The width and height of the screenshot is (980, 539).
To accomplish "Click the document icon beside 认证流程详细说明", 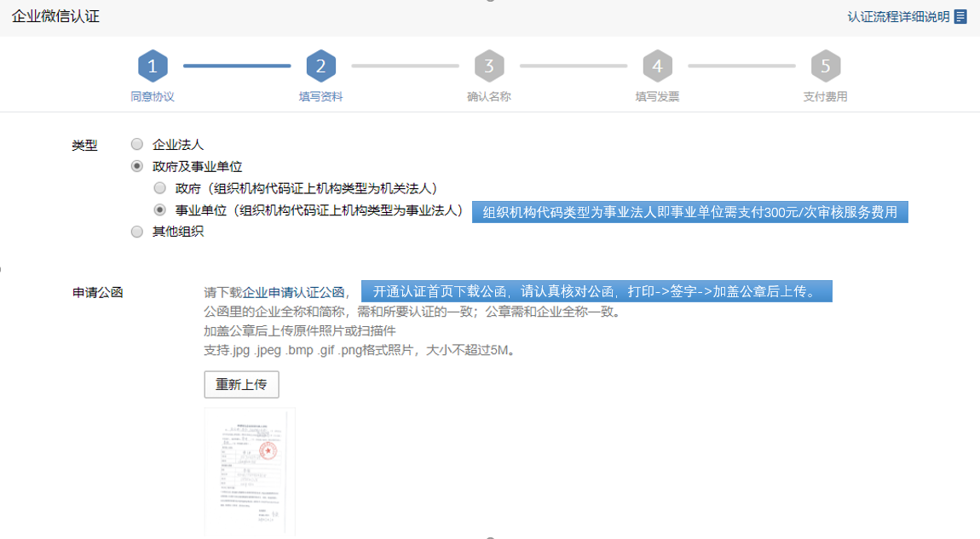I will (960, 17).
